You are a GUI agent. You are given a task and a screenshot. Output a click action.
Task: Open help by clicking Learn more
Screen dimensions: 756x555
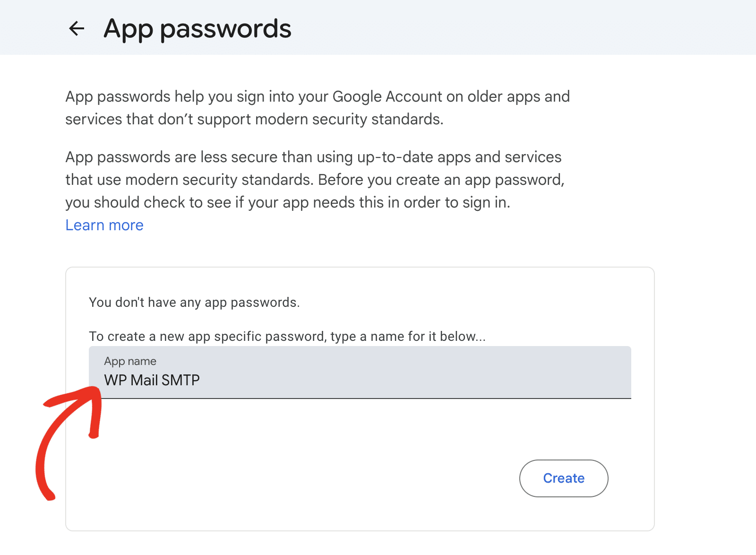pyautogui.click(x=104, y=225)
